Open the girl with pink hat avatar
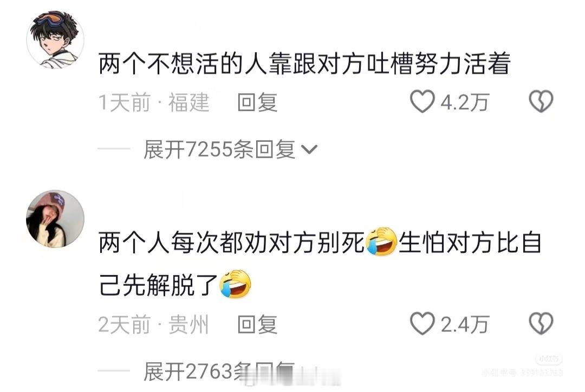The image size is (585, 392). (55, 219)
